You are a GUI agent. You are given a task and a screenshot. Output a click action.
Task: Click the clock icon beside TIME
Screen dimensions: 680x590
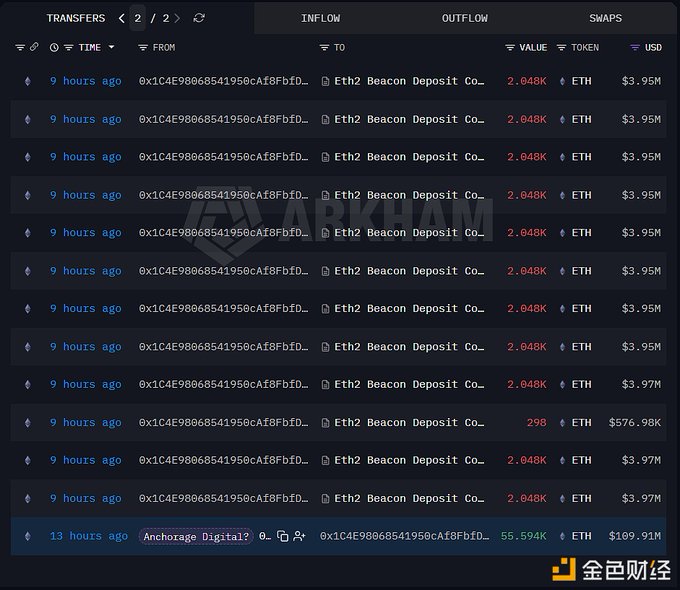54,47
